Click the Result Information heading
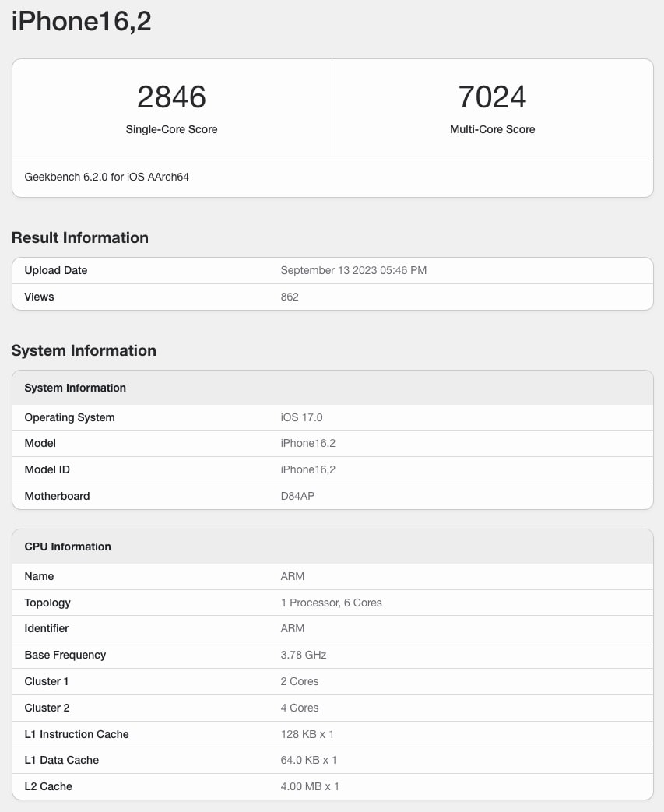The width and height of the screenshot is (664, 812). point(79,237)
